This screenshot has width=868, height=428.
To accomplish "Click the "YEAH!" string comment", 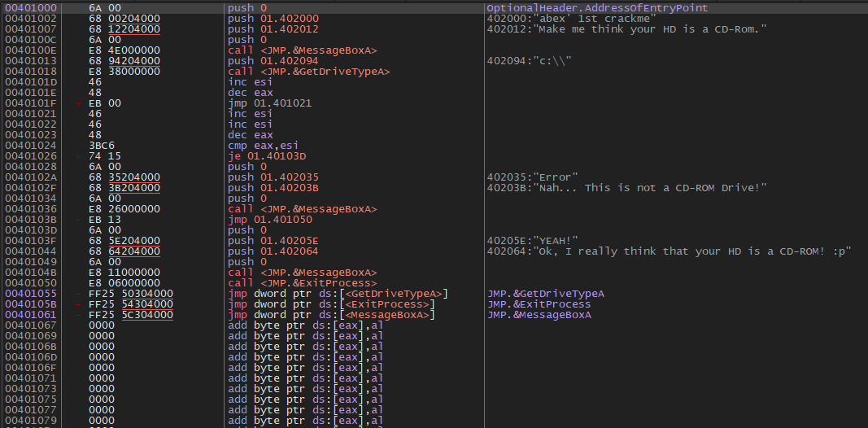I will click(x=533, y=241).
